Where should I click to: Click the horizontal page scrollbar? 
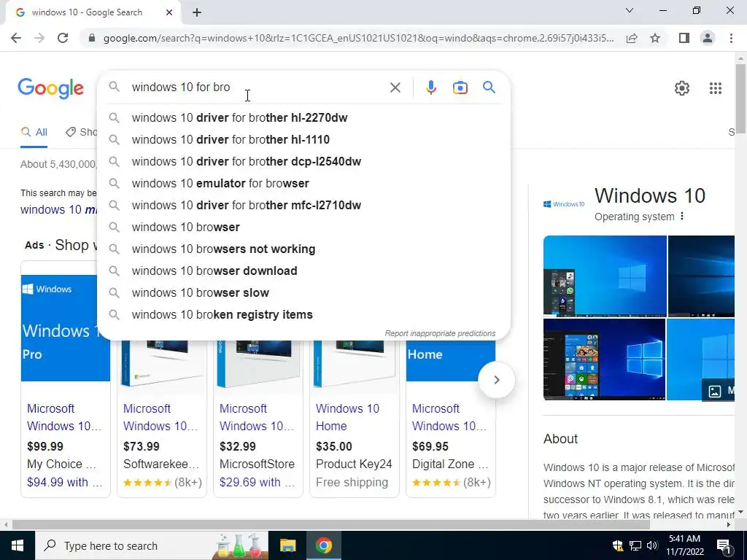pyautogui.click(x=331, y=524)
